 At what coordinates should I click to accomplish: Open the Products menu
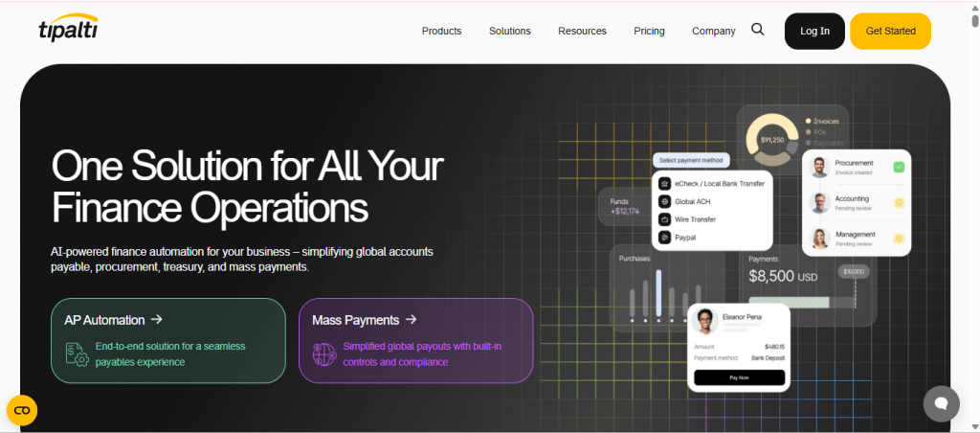tap(441, 31)
